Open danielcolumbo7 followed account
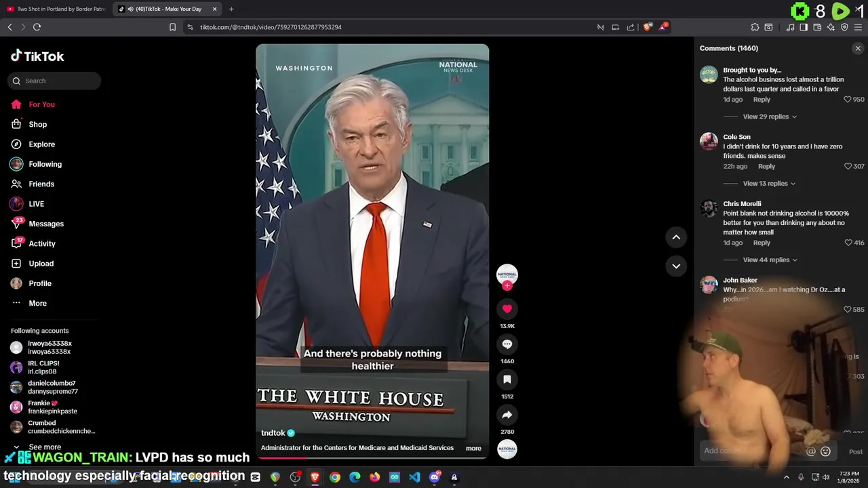The width and height of the screenshot is (868, 488). (x=43, y=387)
